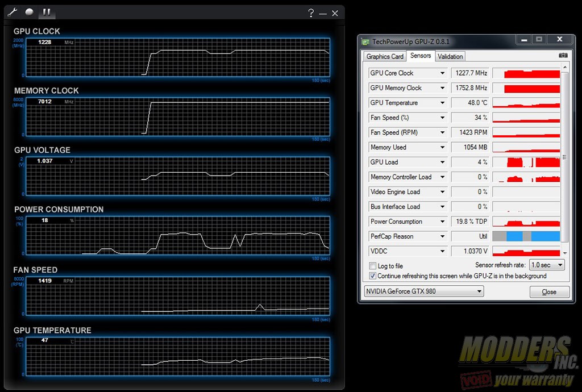Pause the monitoring graphs
Viewport: 582px width, 392px height.
47,12
